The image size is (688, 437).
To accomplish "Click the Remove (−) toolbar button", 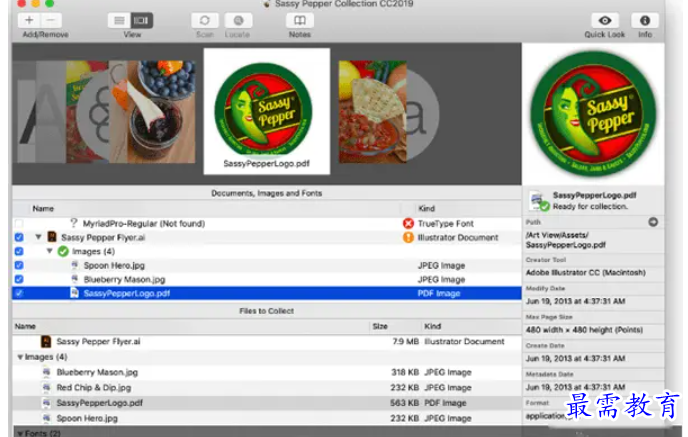I will tap(51, 20).
